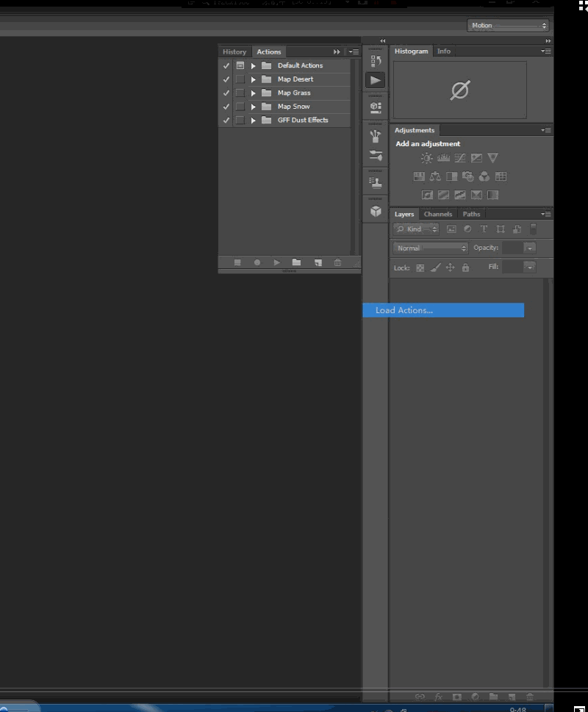
Task: Add a Levels adjustment icon
Action: (443, 158)
